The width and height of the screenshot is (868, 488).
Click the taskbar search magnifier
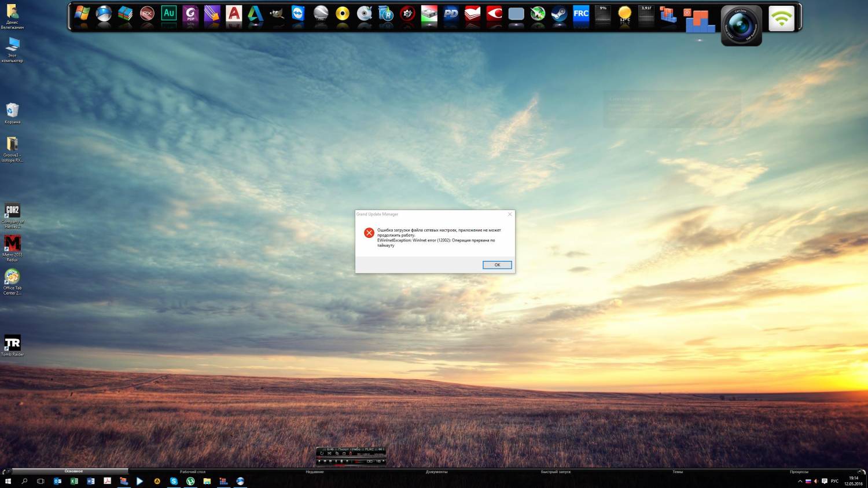click(x=24, y=481)
